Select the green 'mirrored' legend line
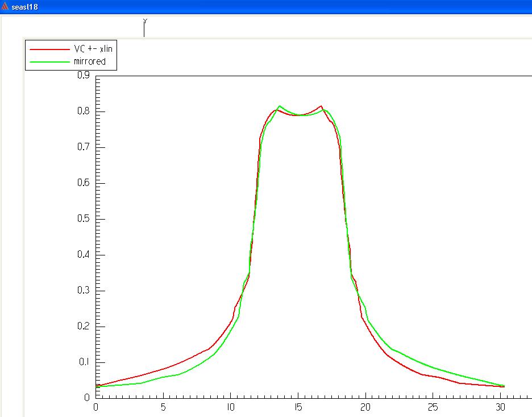The width and height of the screenshot is (532, 417). tap(49, 62)
